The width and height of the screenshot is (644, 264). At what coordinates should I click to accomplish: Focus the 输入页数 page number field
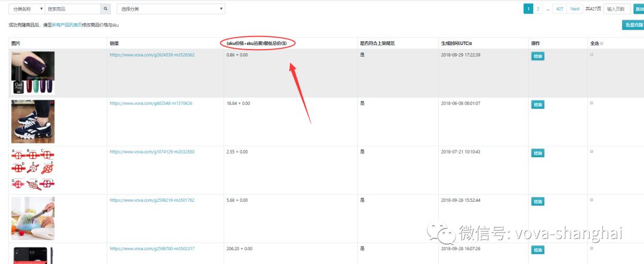pos(617,8)
